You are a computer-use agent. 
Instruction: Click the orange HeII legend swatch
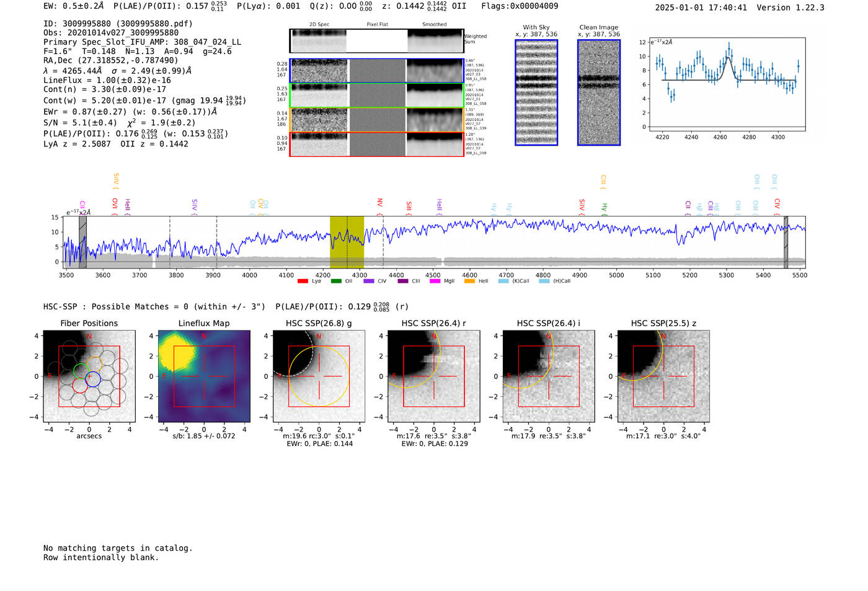coord(469,281)
